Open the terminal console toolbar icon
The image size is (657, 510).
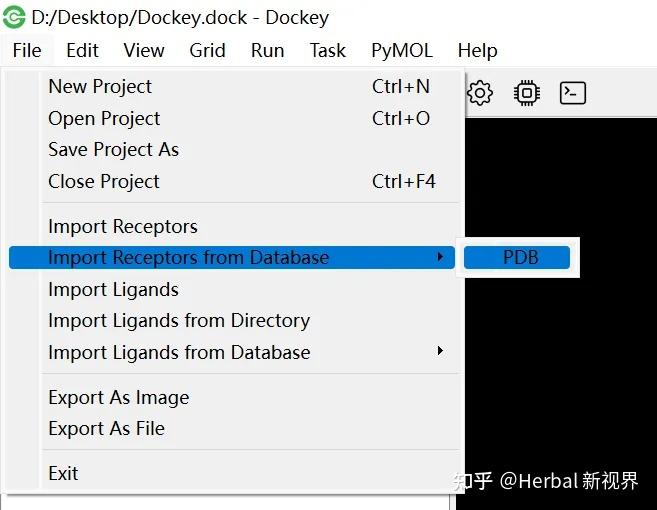pyautogui.click(x=572, y=93)
